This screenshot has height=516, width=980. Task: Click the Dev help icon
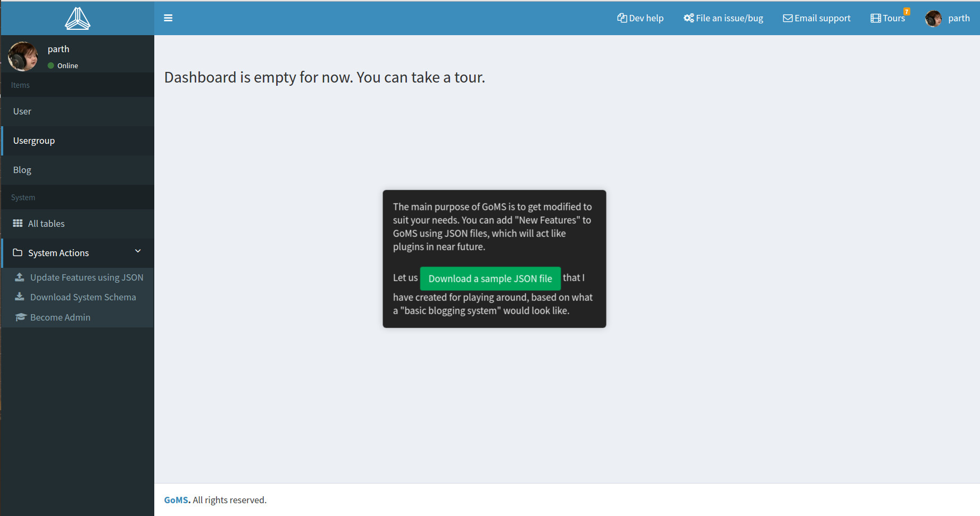point(622,18)
